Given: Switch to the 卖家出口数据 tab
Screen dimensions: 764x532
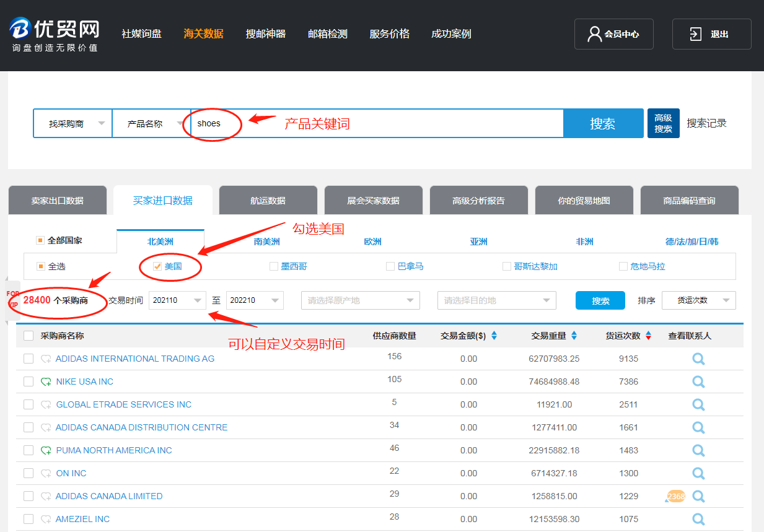Looking at the screenshot, I should click(58, 201).
